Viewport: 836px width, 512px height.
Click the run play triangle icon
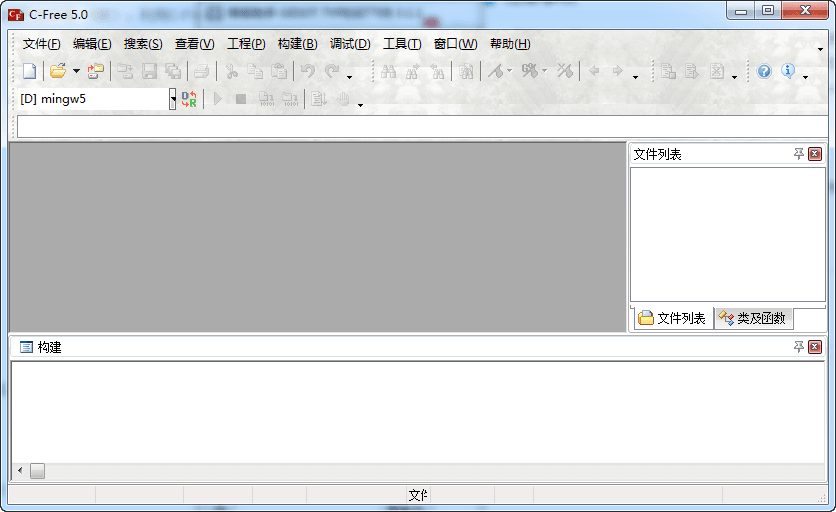tap(217, 99)
